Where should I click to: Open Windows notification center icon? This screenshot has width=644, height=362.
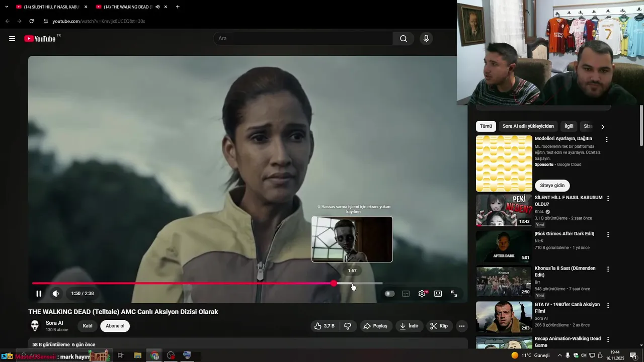pos(633,355)
